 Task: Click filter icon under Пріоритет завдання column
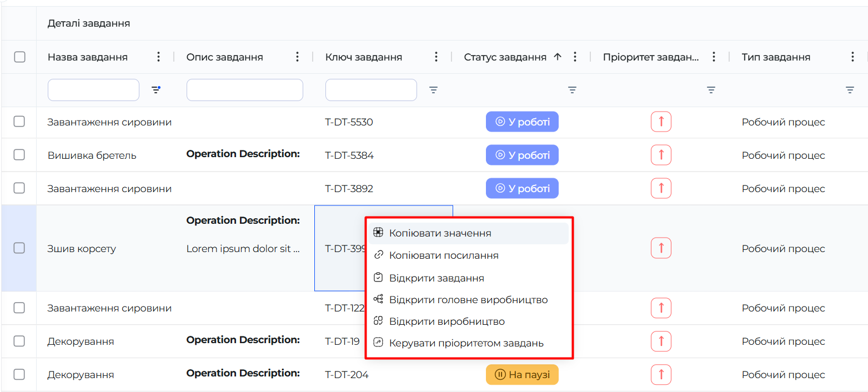tap(711, 90)
